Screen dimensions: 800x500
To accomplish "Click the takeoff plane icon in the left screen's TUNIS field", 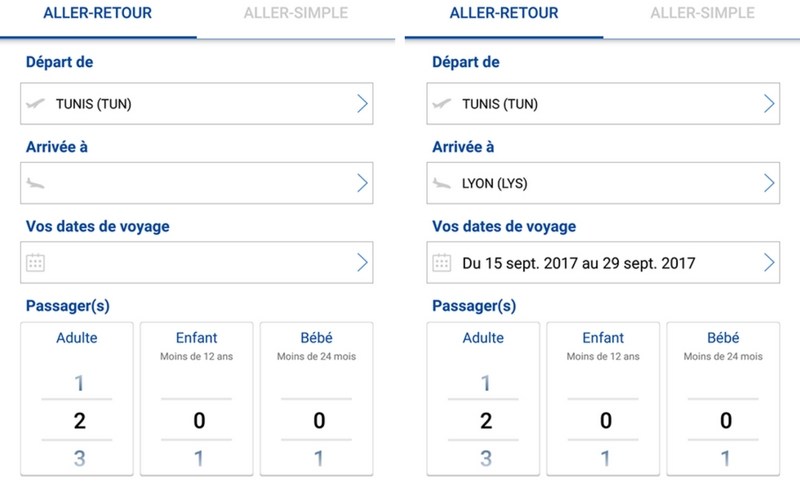I will coord(36,103).
